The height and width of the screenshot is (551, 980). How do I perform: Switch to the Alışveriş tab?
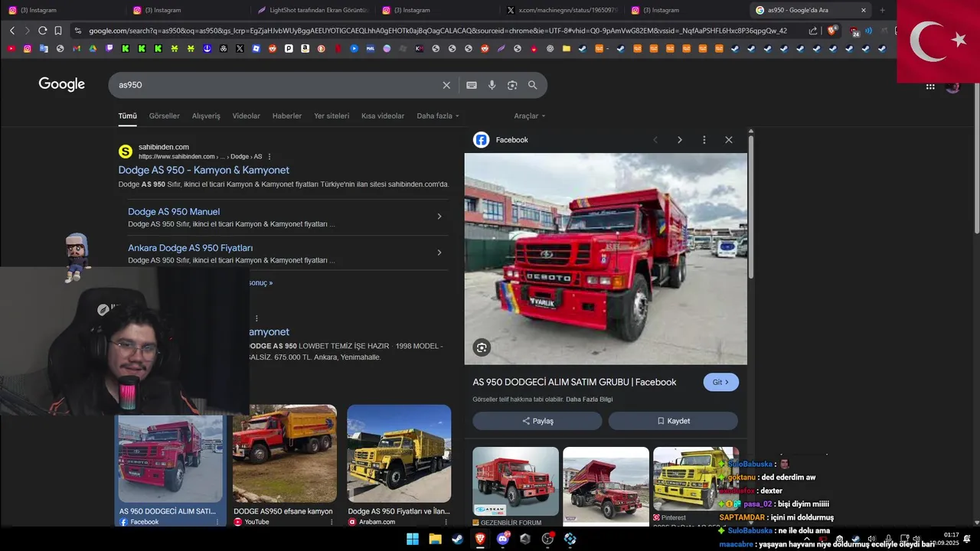pos(206,116)
